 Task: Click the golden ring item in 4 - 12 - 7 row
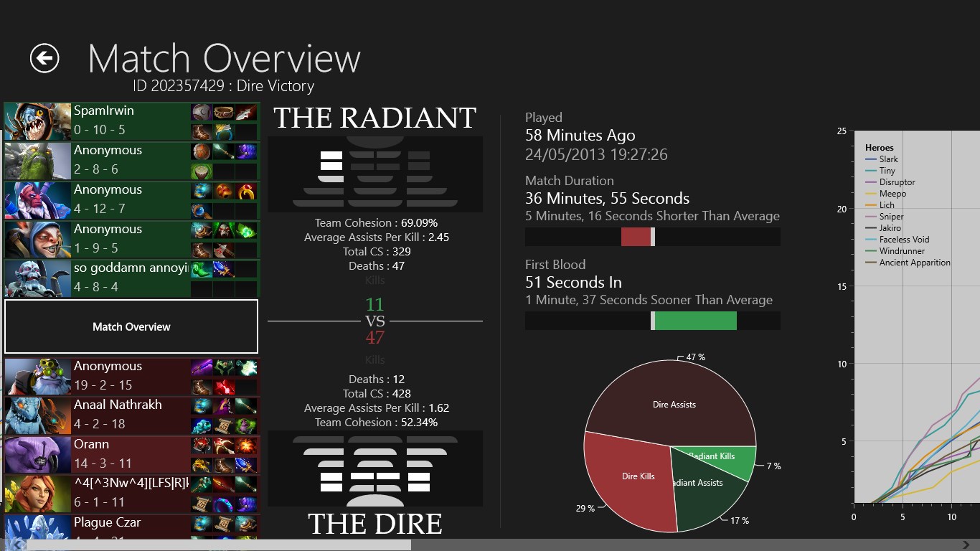(246, 191)
